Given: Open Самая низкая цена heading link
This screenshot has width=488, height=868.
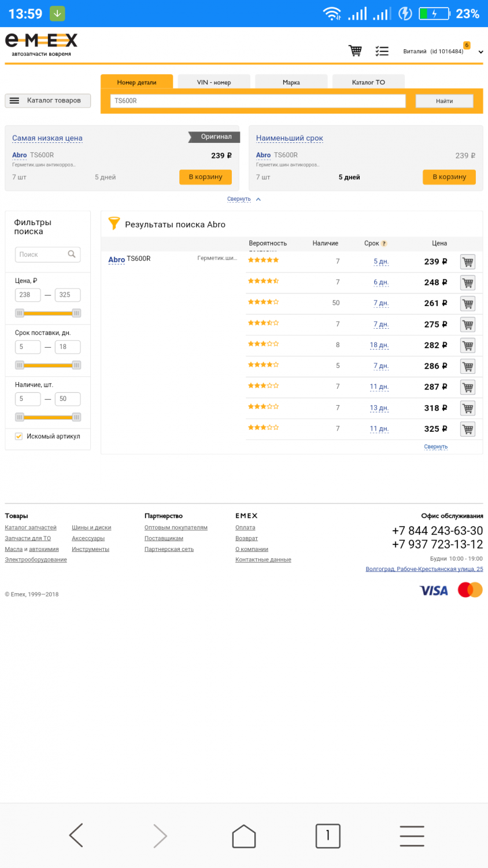Looking at the screenshot, I should (x=47, y=138).
